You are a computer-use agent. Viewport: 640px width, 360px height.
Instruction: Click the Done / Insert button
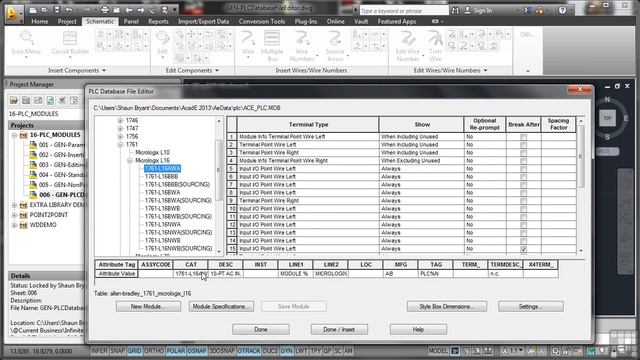[339, 329]
